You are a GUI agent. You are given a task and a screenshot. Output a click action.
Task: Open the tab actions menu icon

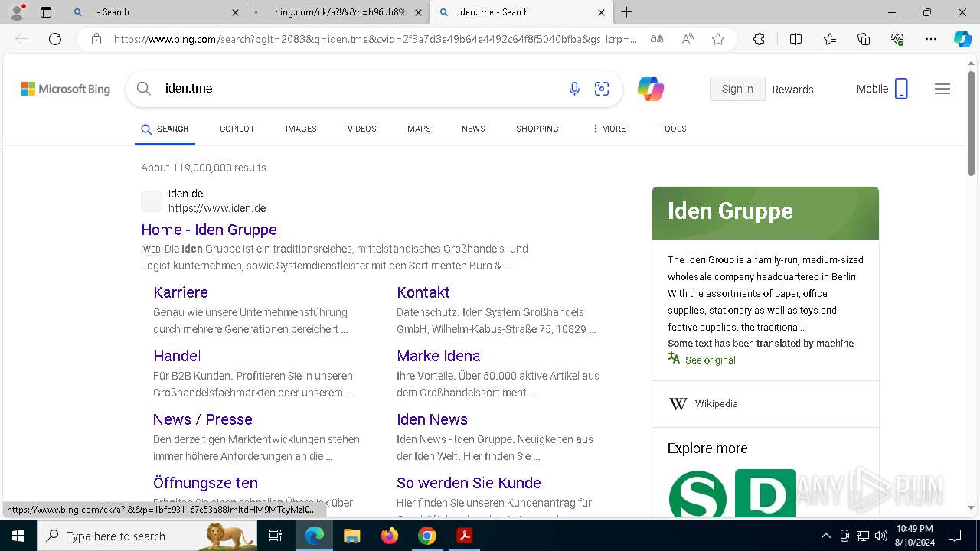pos(46,12)
